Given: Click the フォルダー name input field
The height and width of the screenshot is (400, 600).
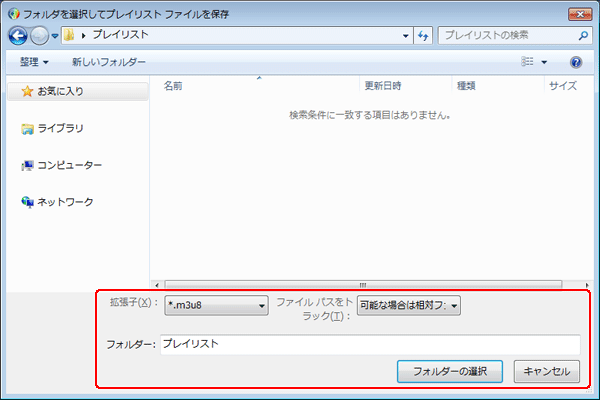Looking at the screenshot, I should 370,344.
